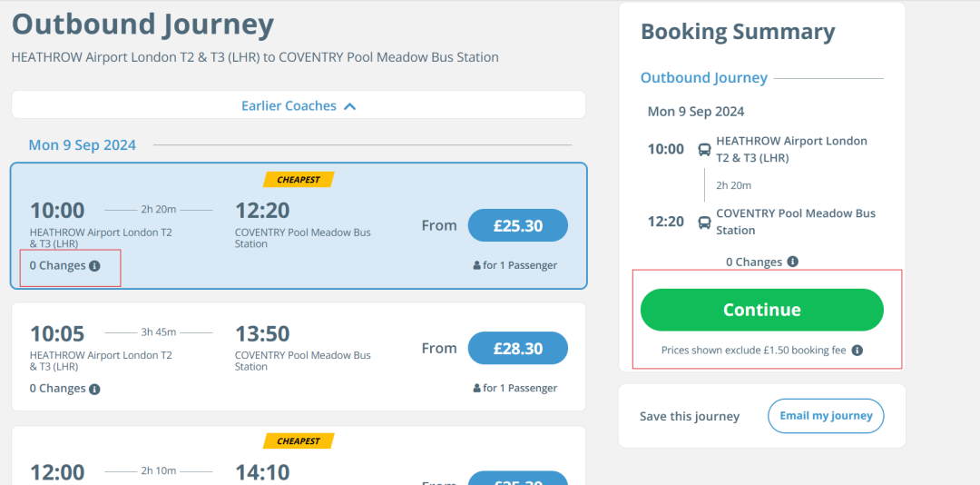Click the CHEAPEST badge on the 12:00 coach
This screenshot has height=485, width=980.
[x=299, y=441]
